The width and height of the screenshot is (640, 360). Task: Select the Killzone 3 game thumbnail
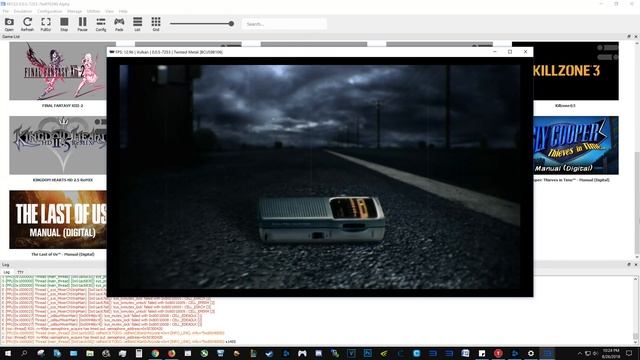(576, 71)
